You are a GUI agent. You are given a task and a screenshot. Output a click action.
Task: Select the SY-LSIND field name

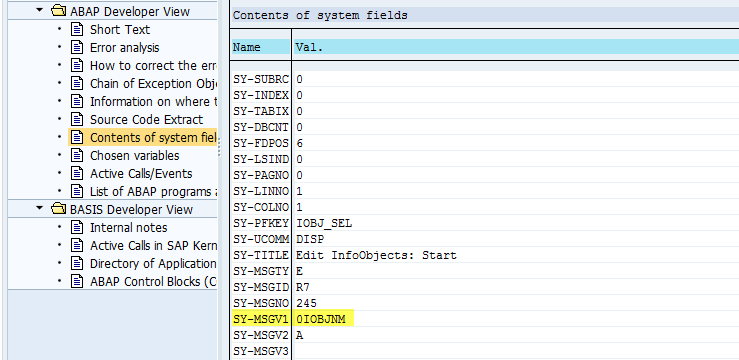(x=261, y=159)
